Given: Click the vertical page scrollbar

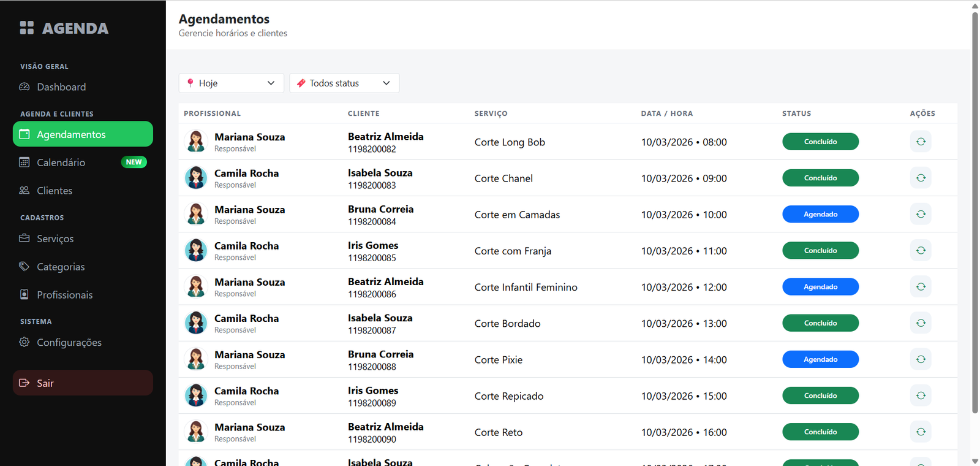Looking at the screenshot, I should point(974,208).
